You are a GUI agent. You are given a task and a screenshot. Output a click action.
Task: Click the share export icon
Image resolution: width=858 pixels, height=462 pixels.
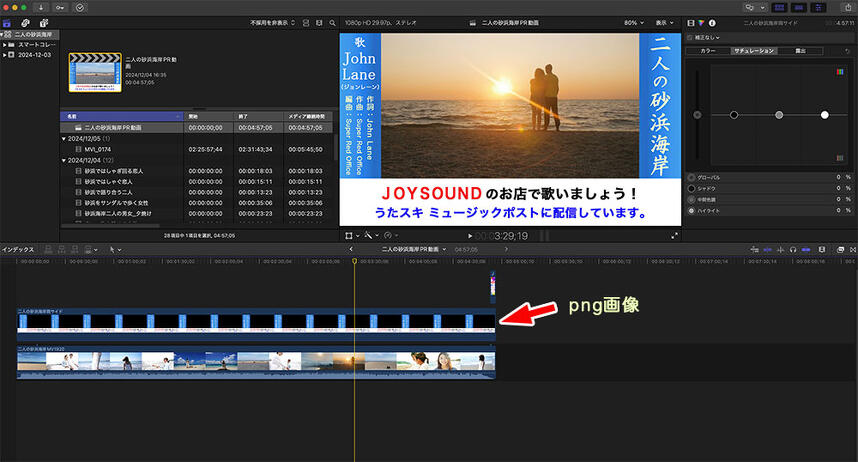(x=846, y=6)
